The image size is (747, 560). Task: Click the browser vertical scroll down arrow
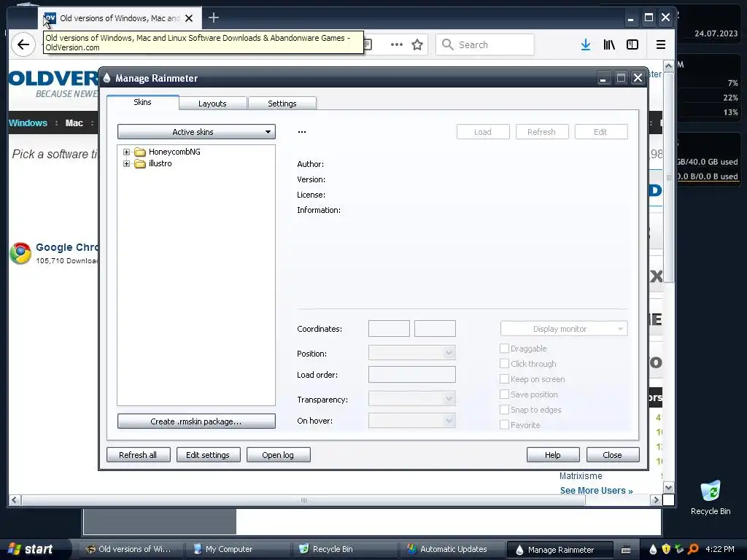(668, 487)
